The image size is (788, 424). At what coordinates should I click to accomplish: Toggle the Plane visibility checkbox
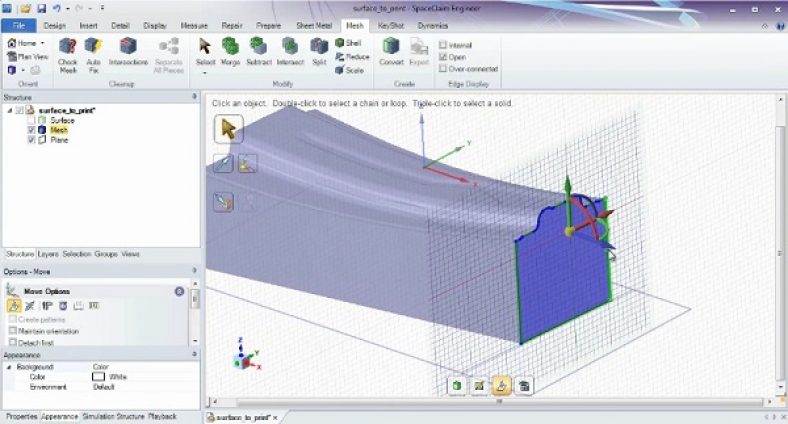pyautogui.click(x=31, y=140)
